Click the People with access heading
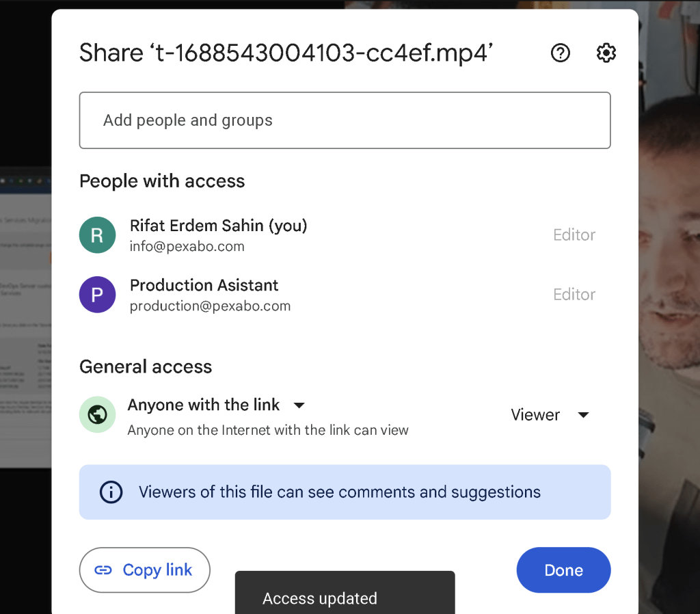 162,181
